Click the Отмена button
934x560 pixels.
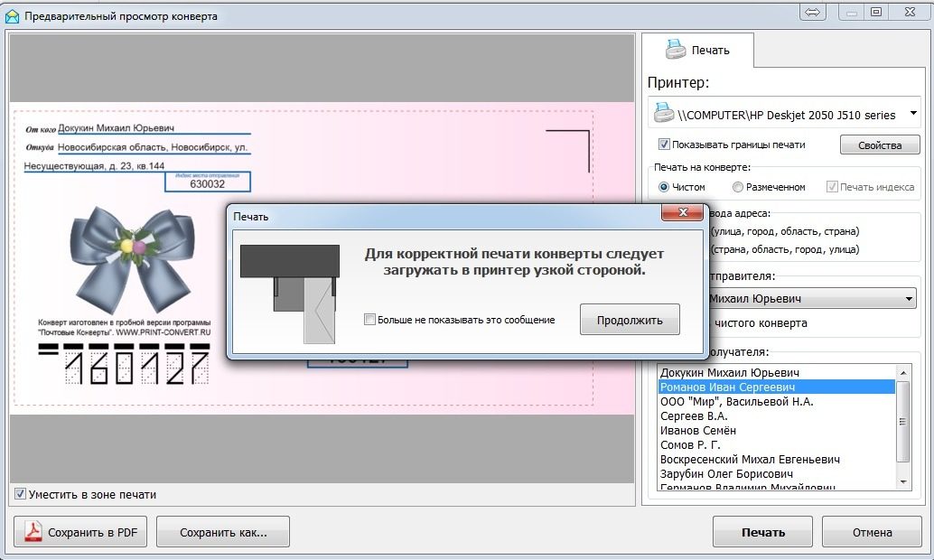pyautogui.click(x=872, y=532)
